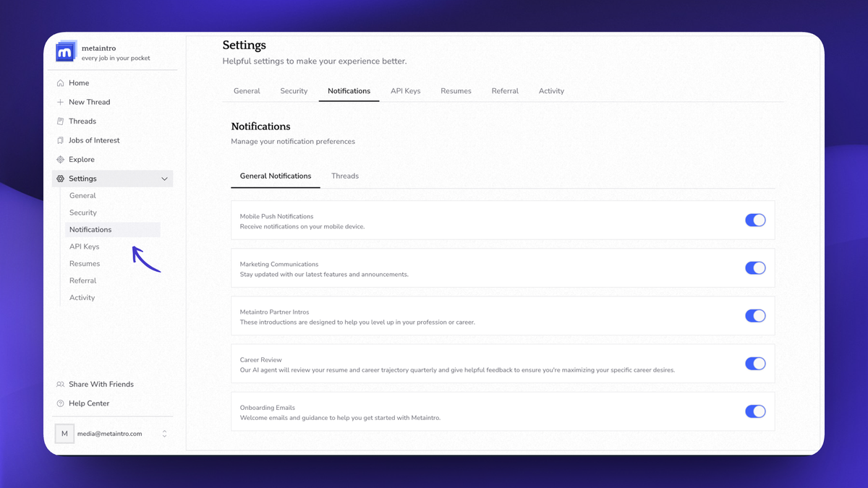Click the Share With Friends people icon
The width and height of the screenshot is (868, 488).
pyautogui.click(x=61, y=385)
